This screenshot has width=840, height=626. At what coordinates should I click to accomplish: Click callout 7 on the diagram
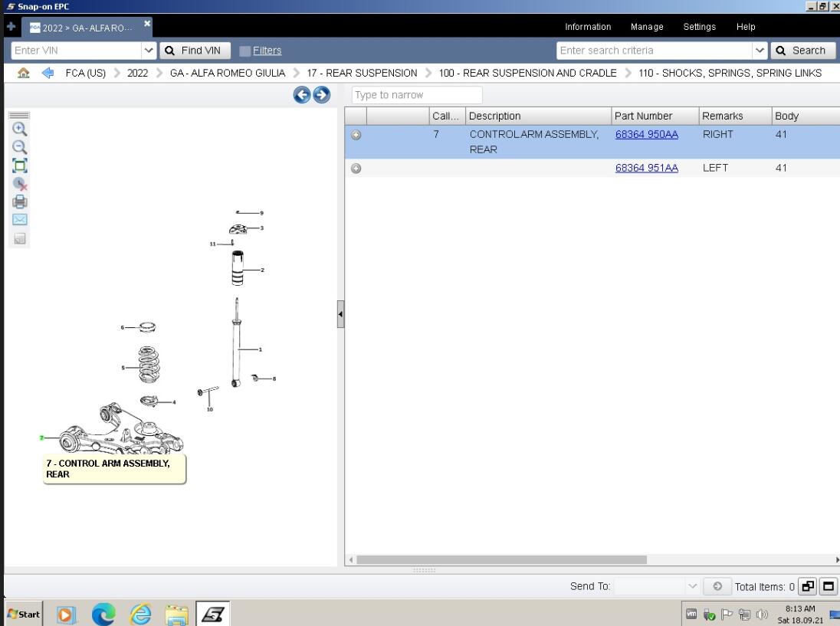[x=41, y=438]
